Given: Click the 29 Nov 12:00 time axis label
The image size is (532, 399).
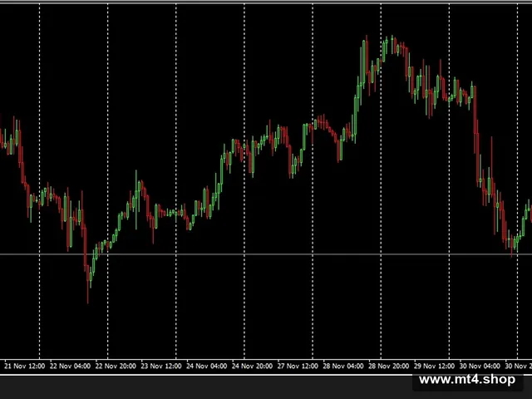Looking at the screenshot, I should tap(434, 366).
